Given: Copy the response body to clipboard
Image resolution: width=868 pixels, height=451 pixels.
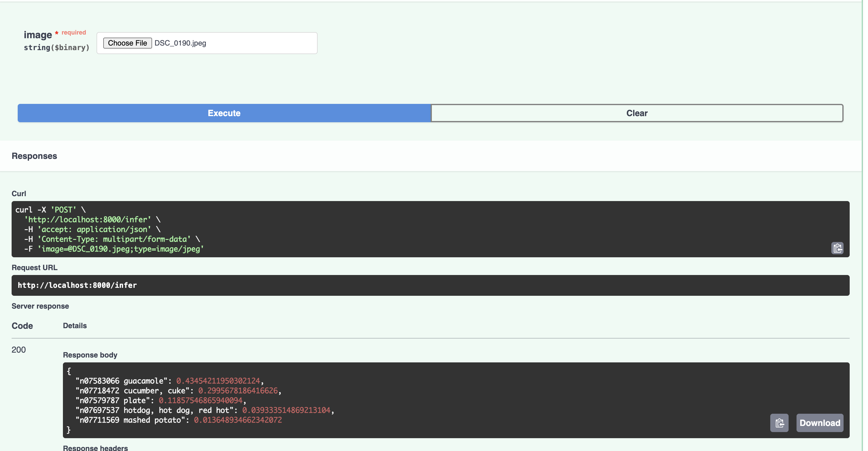Looking at the screenshot, I should point(779,423).
